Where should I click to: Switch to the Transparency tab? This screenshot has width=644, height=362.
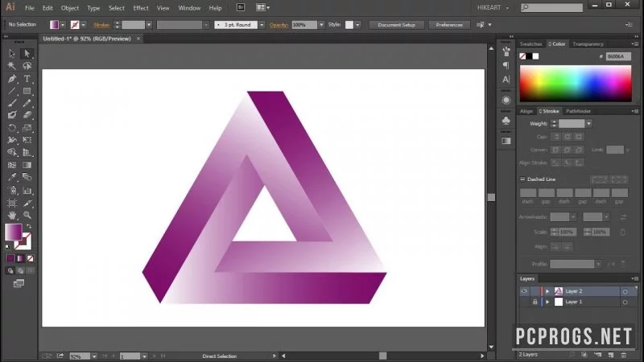(x=588, y=44)
